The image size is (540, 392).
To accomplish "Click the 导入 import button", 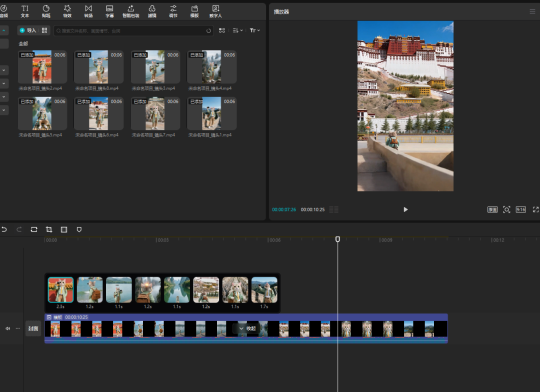I will (28, 30).
